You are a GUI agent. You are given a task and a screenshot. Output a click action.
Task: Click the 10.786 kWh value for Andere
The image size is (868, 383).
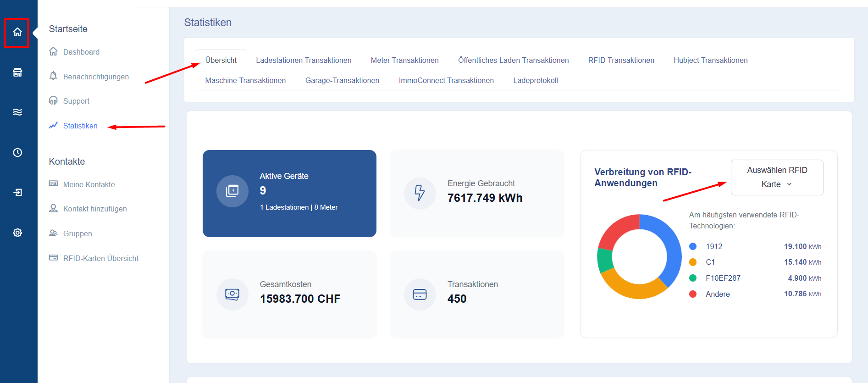(802, 294)
